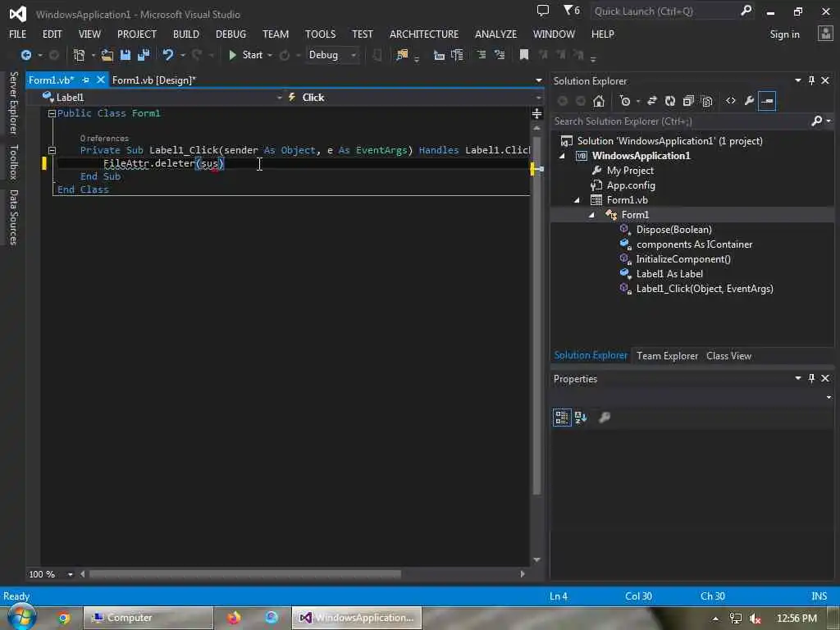Screen dimensions: 840x630
Task: Open the Solution Explorer window options dropdown
Action: (797, 80)
